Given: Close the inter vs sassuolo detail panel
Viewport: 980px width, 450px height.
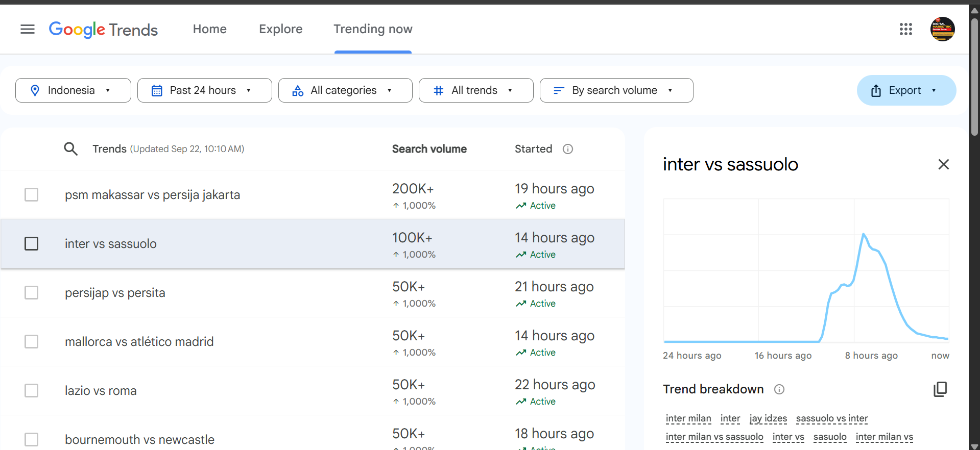Looking at the screenshot, I should pos(943,164).
